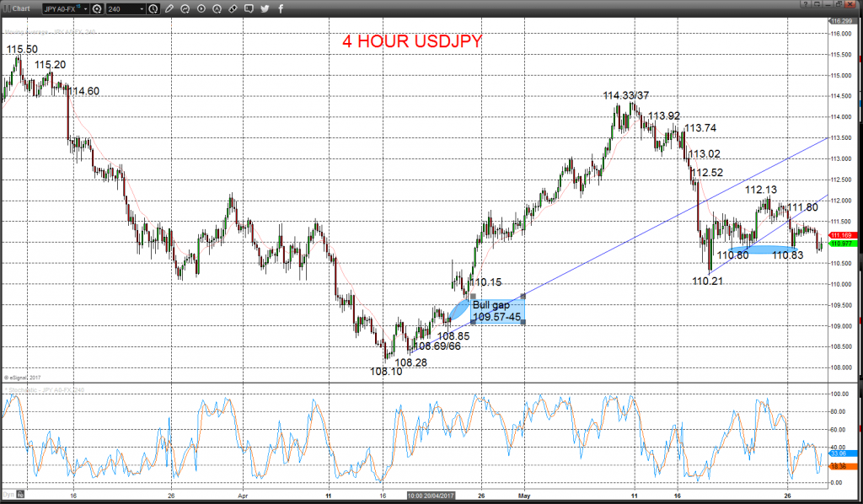The image size is (863, 504).
Task: Open the alerts circled-A icon
Action: point(217,8)
